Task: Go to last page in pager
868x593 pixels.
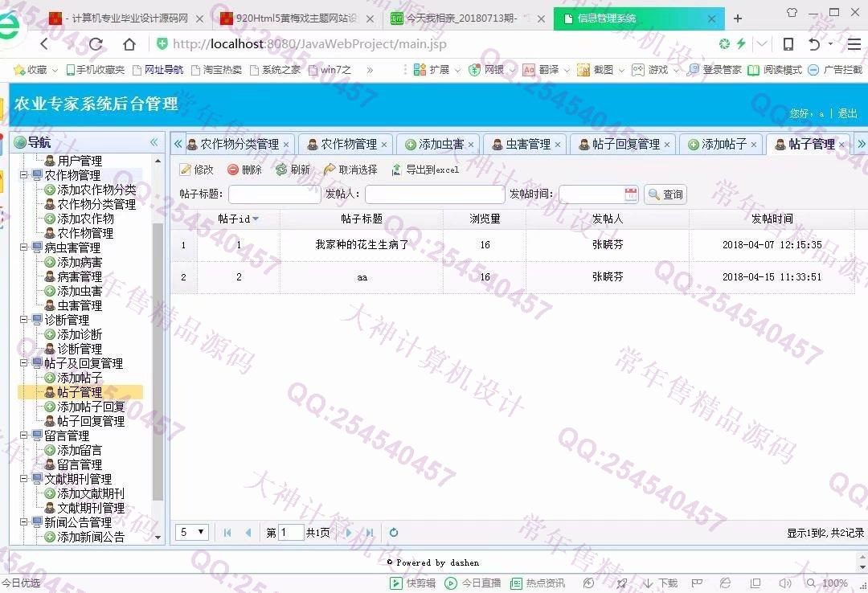Action: (369, 533)
